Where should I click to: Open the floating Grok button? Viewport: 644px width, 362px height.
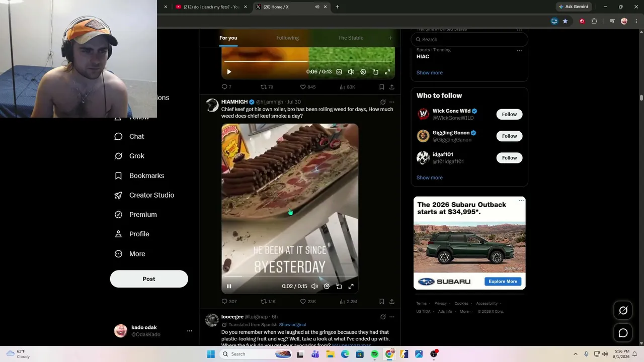[623, 311]
